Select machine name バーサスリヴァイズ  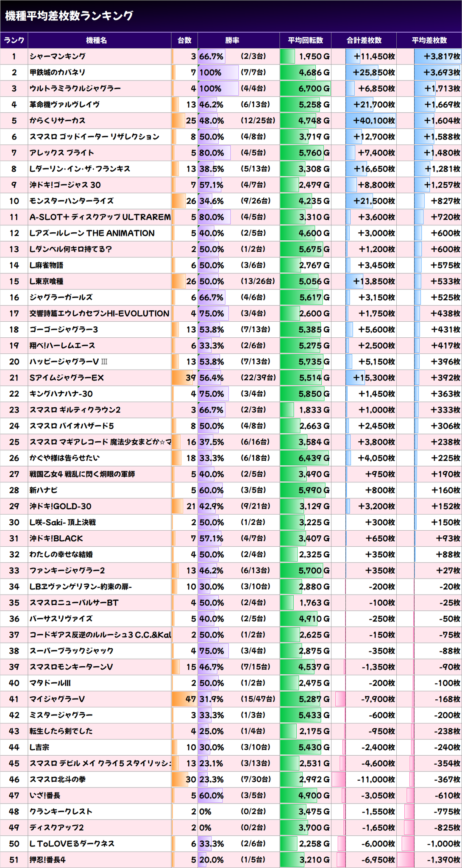pyautogui.click(x=61, y=619)
